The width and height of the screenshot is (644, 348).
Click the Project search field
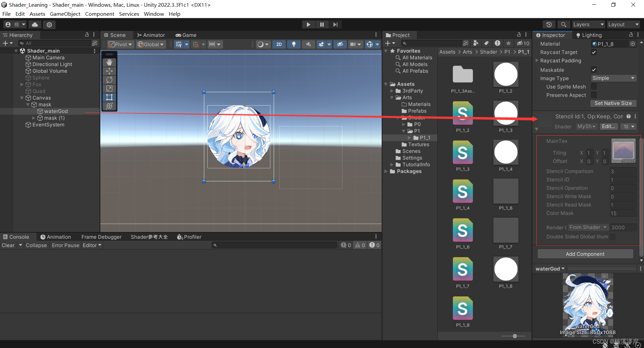(431, 43)
